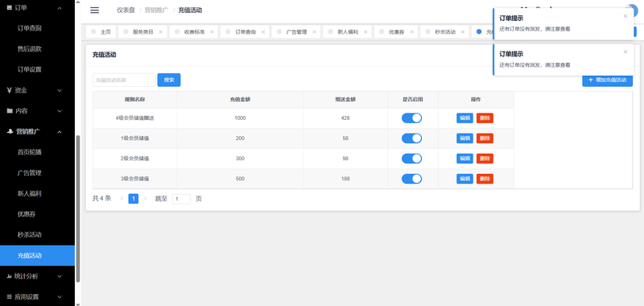Click 增加充值活动 button
The height and width of the screenshot is (306, 644).
[608, 80]
